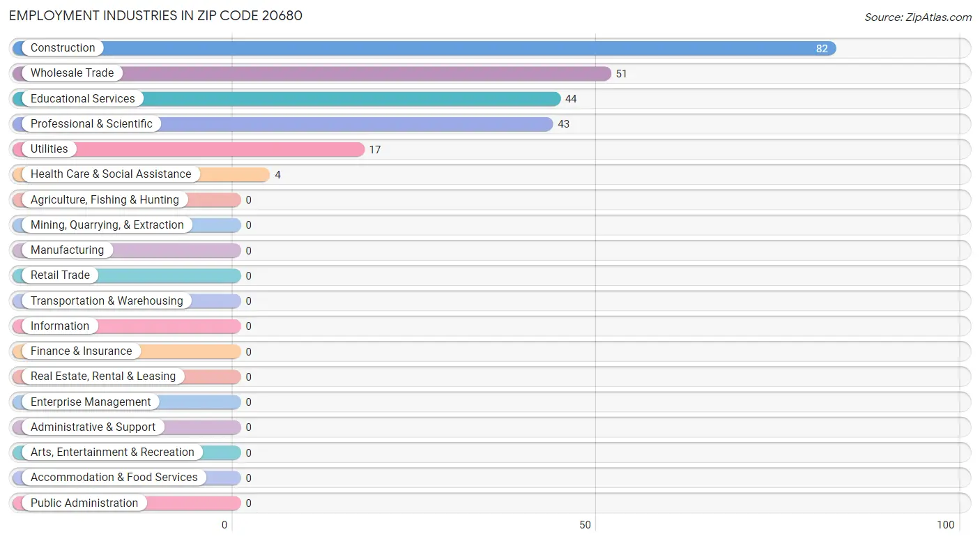The height and width of the screenshot is (541, 980).
Task: Select the Professional & Scientific label
Action: tap(91, 124)
